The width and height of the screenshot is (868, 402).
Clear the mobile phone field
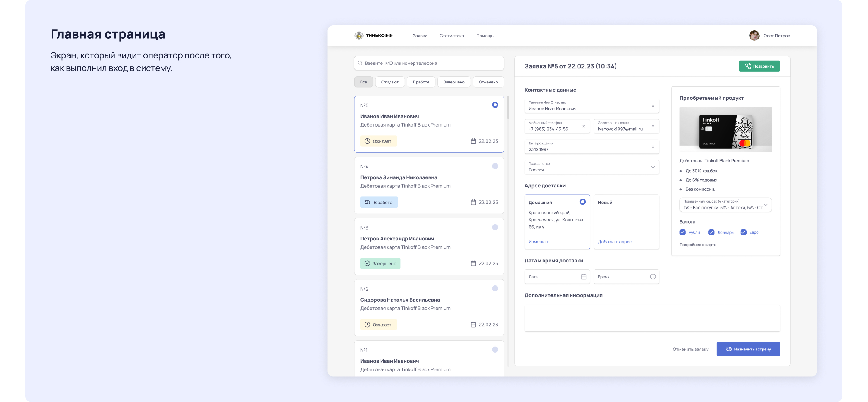tap(583, 126)
